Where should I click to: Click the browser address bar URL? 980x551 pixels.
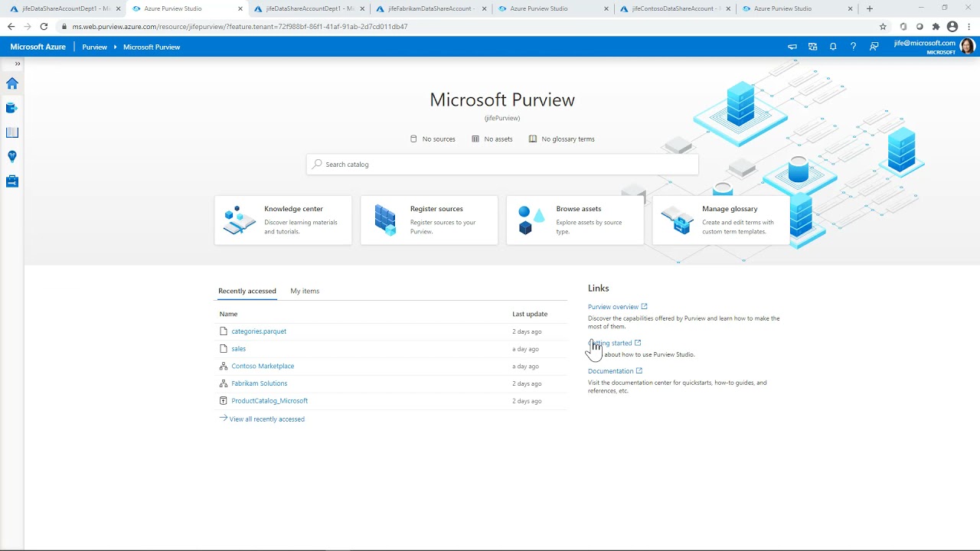(240, 26)
